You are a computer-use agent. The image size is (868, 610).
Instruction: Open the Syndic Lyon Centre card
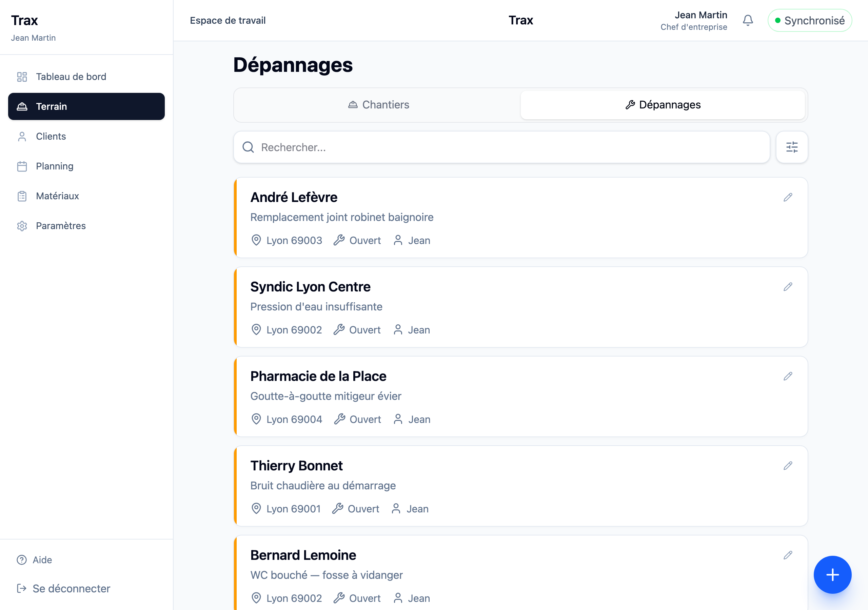tap(520, 307)
